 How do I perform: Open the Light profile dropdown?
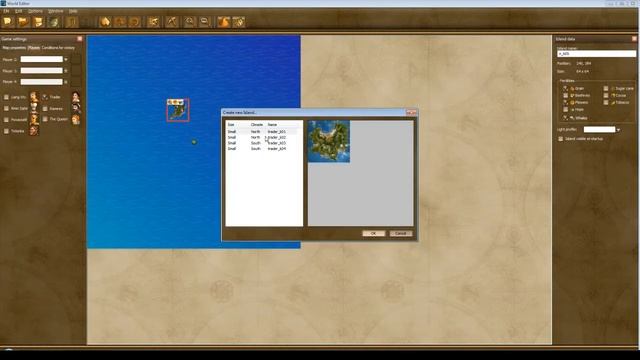tap(618, 130)
